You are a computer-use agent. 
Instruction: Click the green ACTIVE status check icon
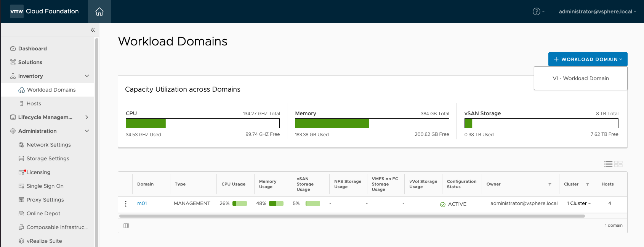[x=443, y=205]
